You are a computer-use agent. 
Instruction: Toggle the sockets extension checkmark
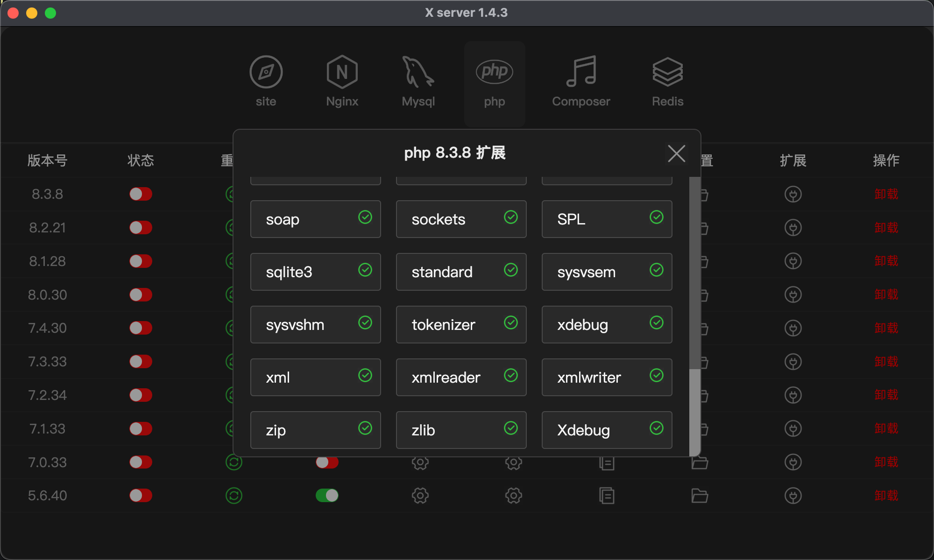[x=511, y=217]
